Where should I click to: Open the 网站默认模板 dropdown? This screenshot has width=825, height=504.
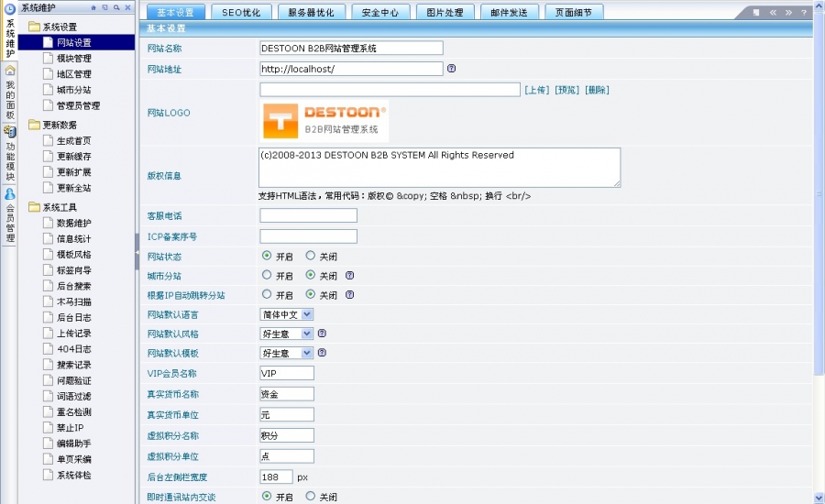point(287,353)
